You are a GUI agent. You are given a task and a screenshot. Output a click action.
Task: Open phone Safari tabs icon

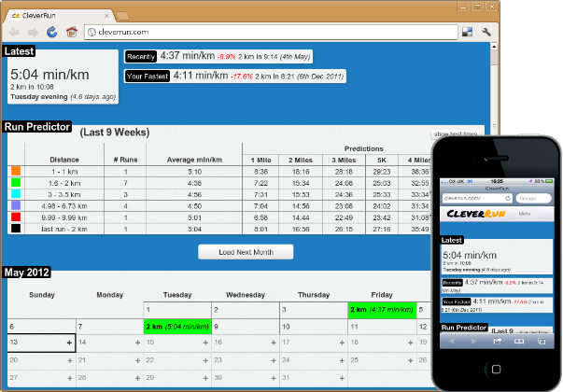[542, 341]
